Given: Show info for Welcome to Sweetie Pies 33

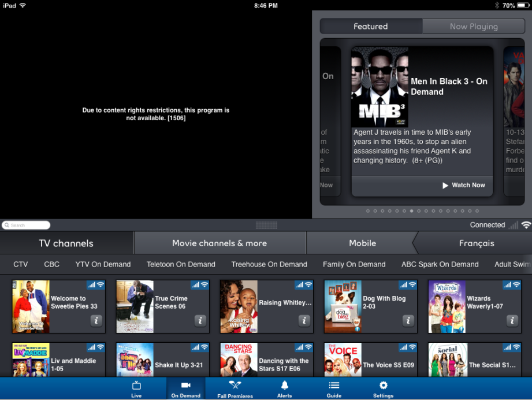Looking at the screenshot, I should coord(96,320).
